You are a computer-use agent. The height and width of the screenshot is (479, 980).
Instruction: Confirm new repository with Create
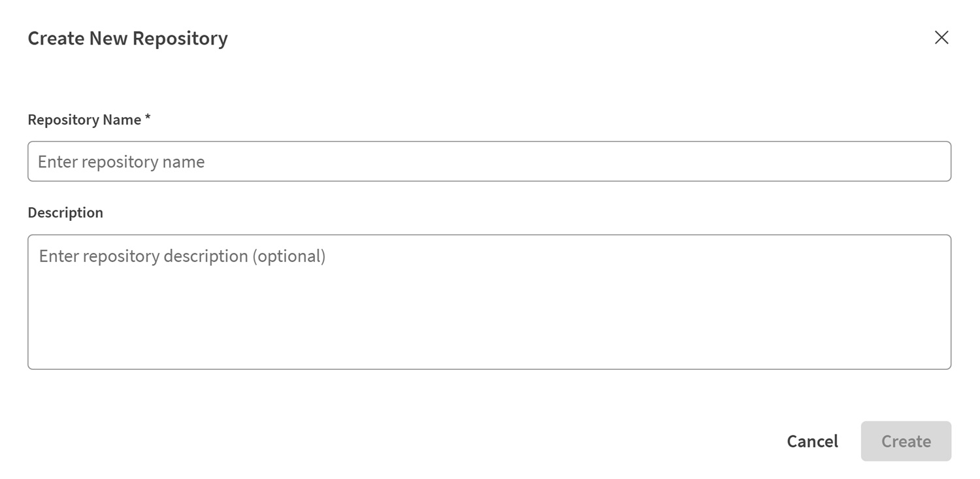906,441
